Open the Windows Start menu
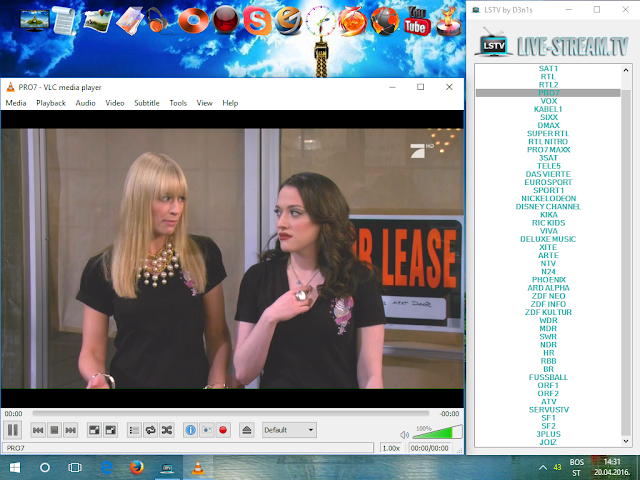Screen dimensions: 640x480 (15, 467)
